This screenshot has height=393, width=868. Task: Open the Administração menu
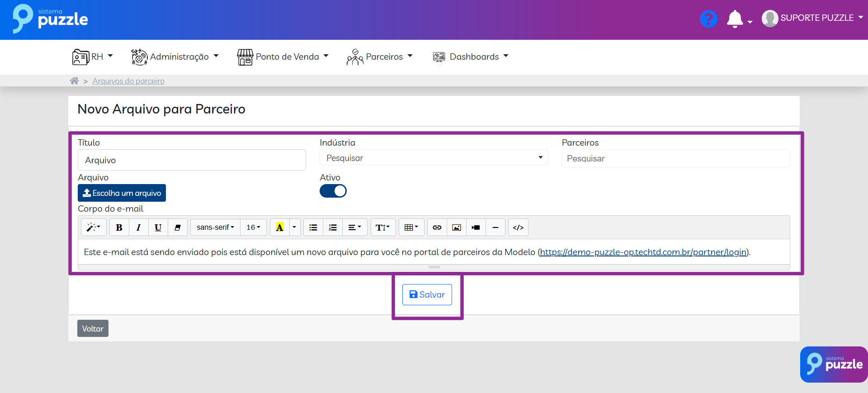click(x=175, y=57)
